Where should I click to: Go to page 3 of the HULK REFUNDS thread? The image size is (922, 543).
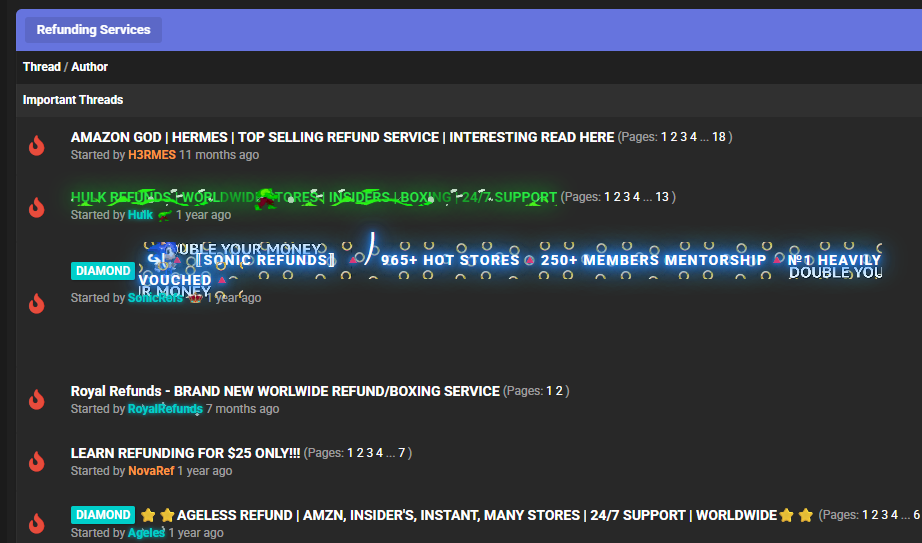click(x=627, y=197)
